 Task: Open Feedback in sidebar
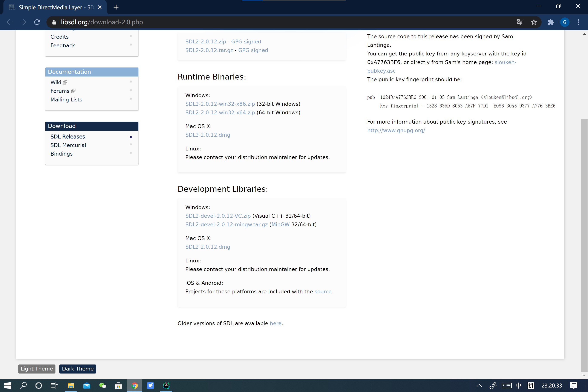tap(63, 45)
